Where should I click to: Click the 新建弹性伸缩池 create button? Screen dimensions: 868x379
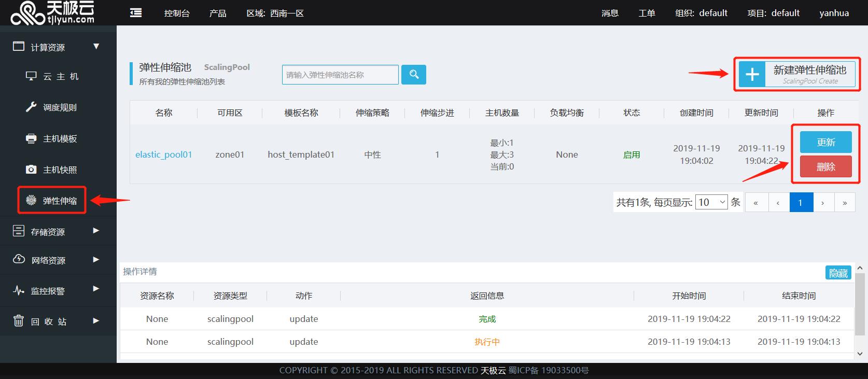796,75
